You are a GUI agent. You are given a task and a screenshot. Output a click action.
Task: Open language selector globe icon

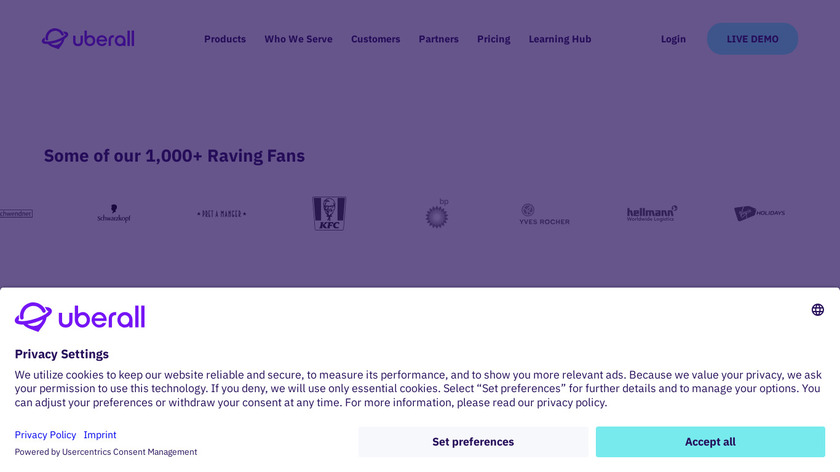817,310
